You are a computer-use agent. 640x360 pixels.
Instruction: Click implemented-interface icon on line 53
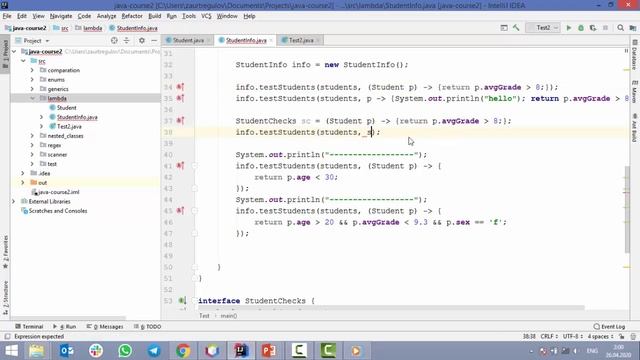pos(182,301)
